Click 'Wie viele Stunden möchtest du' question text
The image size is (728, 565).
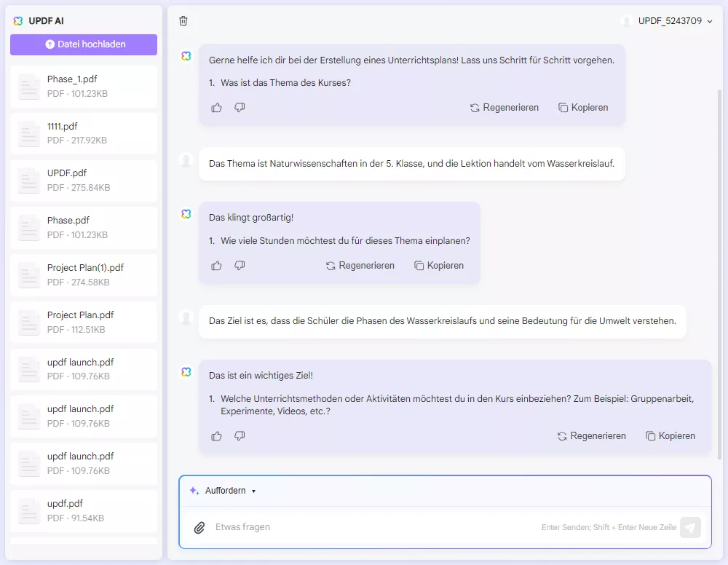(345, 241)
